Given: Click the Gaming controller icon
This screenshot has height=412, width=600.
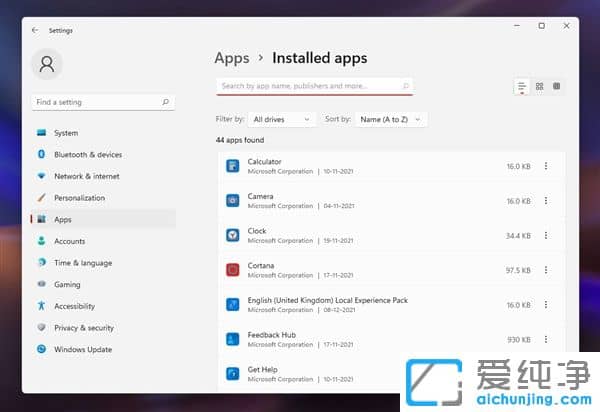Looking at the screenshot, I should pos(41,284).
